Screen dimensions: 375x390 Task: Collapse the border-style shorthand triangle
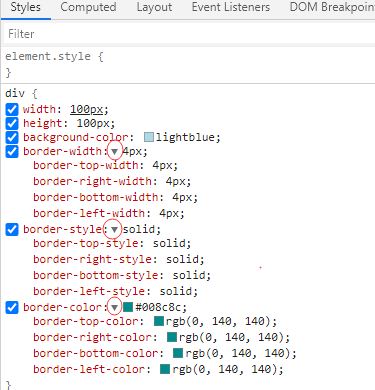point(115,230)
